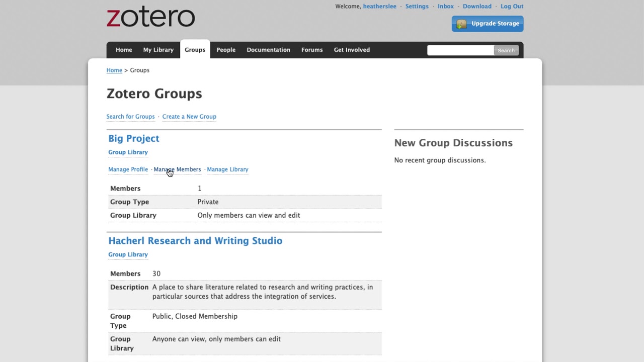This screenshot has width=644, height=362.
Task: Click Home breadcrumb link
Action: point(114,70)
